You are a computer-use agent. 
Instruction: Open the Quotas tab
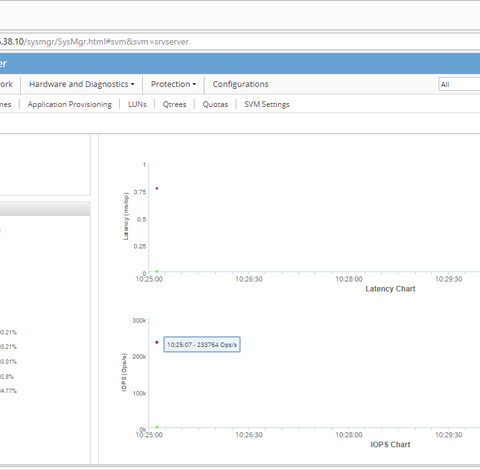click(x=215, y=104)
